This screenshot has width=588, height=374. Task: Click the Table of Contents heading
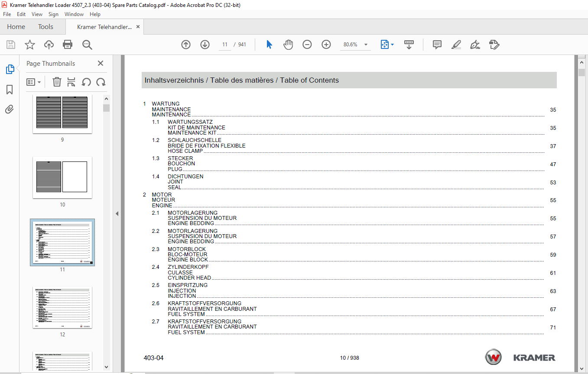point(309,80)
